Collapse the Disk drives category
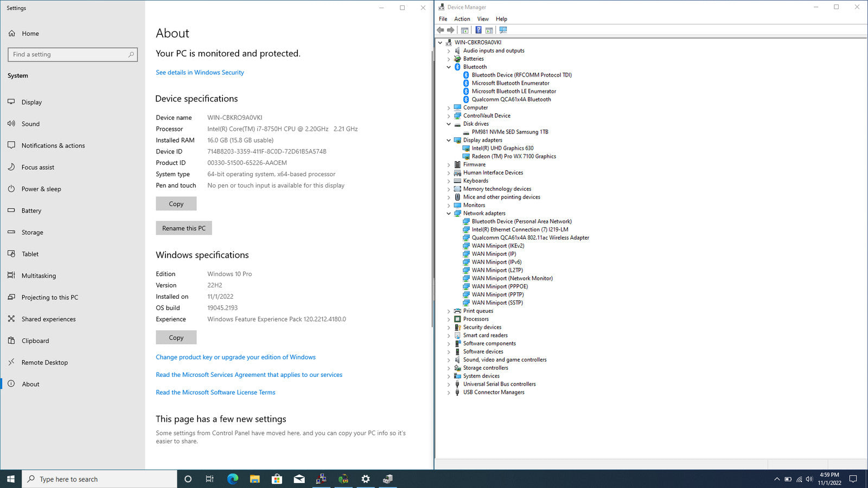The height and width of the screenshot is (488, 868). click(449, 124)
